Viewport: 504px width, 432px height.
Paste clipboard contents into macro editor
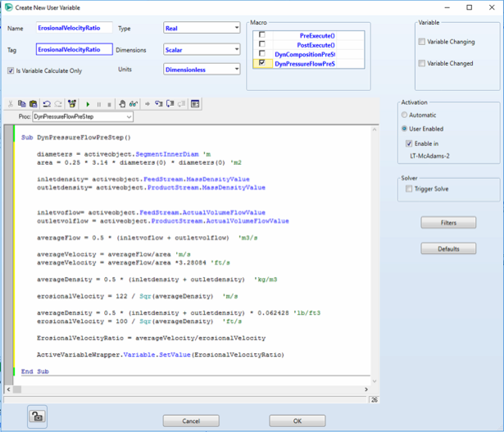click(33, 104)
